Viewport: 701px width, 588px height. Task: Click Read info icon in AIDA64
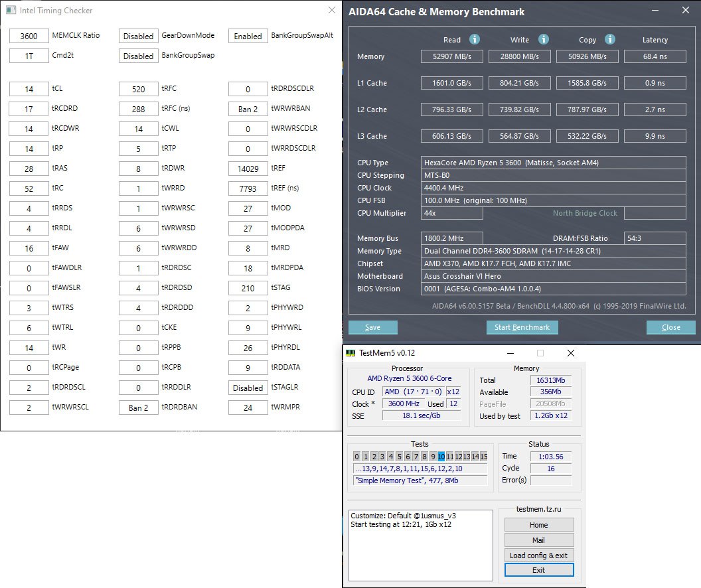[x=475, y=39]
